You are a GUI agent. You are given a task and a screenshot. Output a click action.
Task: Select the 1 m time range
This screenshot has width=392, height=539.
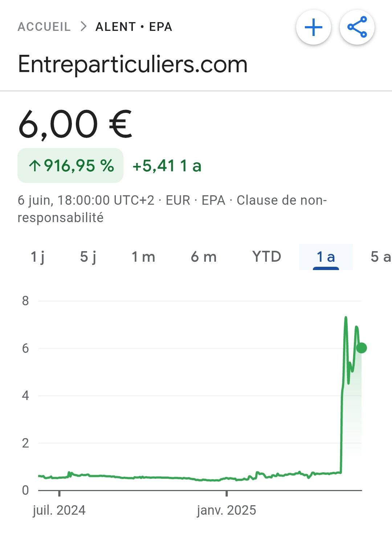143,257
